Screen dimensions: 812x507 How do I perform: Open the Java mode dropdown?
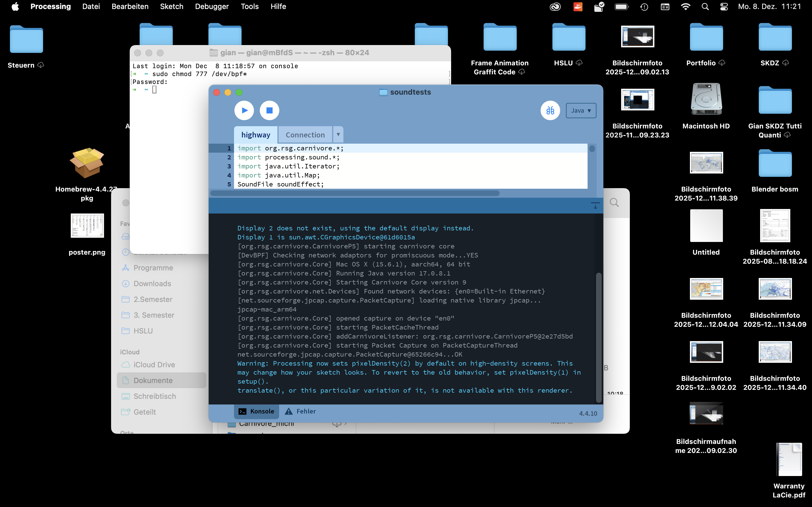point(581,111)
